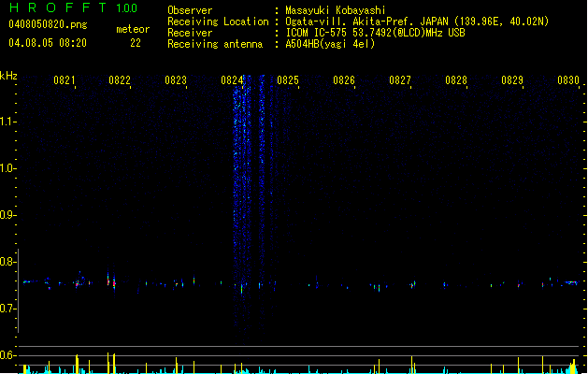Click the 1.0 kHz axis label
The image size is (588, 374).
click(7, 168)
